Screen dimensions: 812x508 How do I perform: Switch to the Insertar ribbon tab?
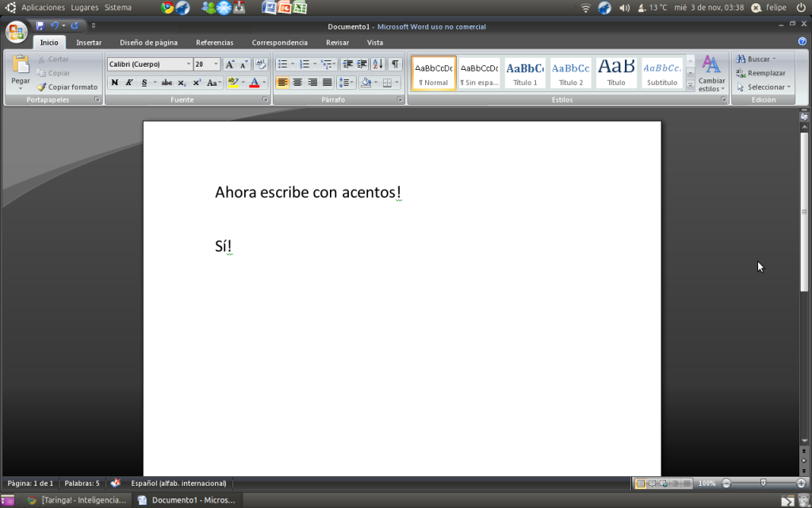(89, 43)
